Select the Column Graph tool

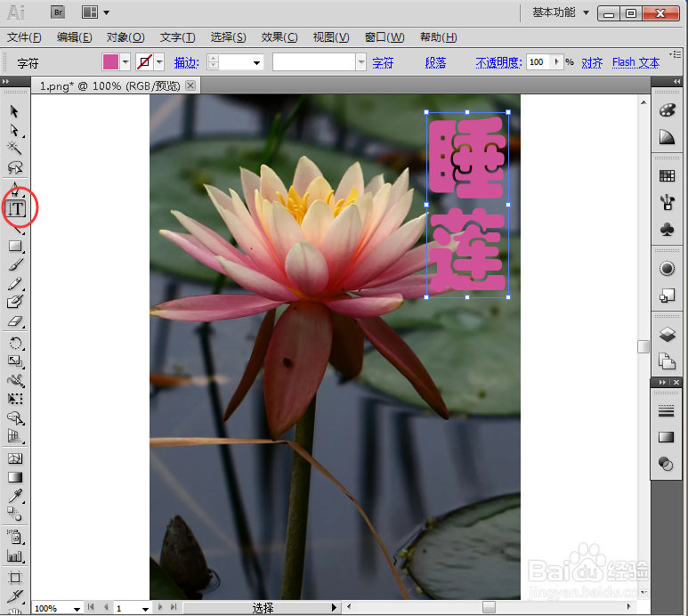tap(15, 556)
